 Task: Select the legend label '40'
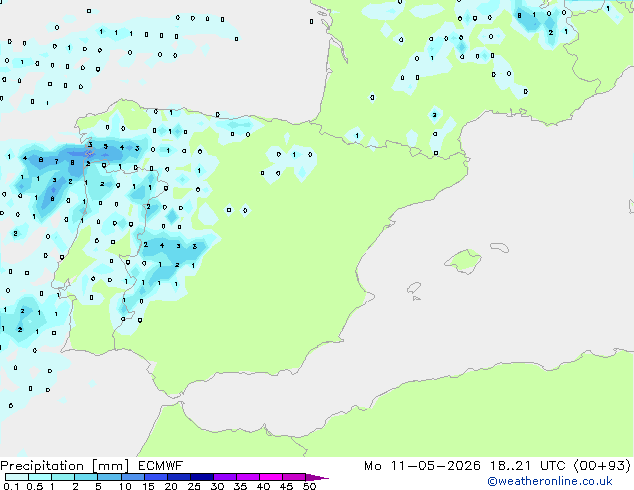(x=263, y=486)
